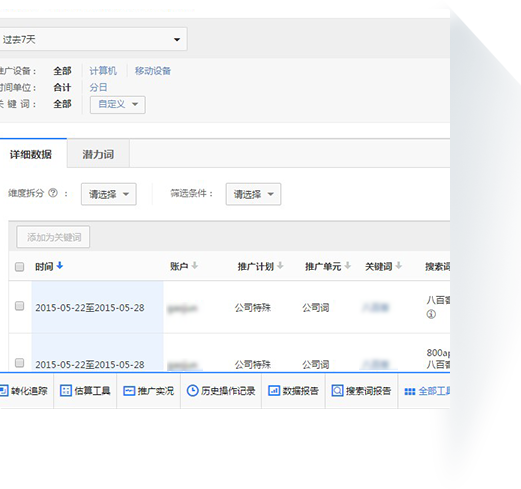Expand the 过去7天 date range dropdown

[93, 39]
